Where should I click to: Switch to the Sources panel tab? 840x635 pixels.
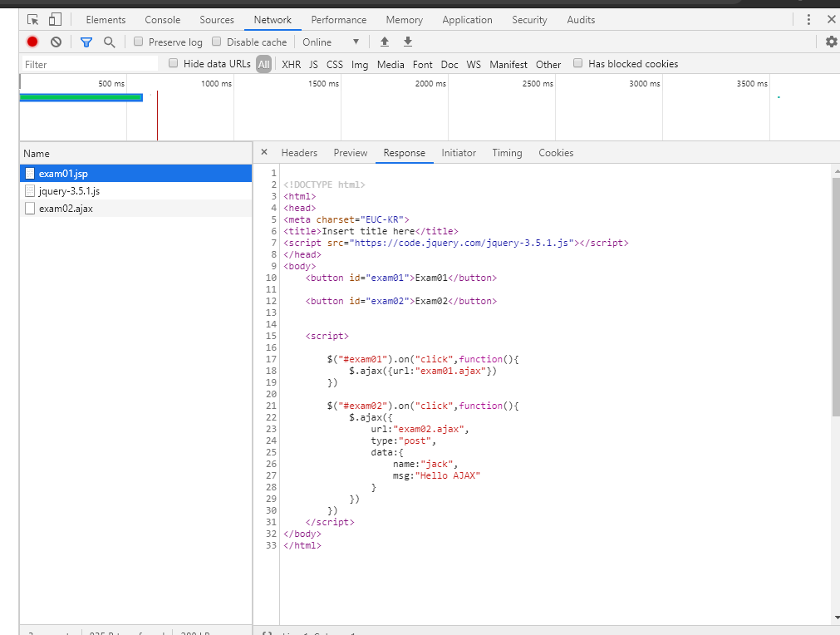(216, 20)
